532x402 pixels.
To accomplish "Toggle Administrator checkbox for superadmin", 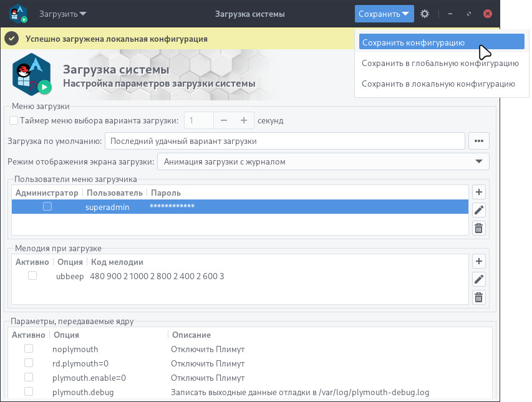I will (x=47, y=206).
